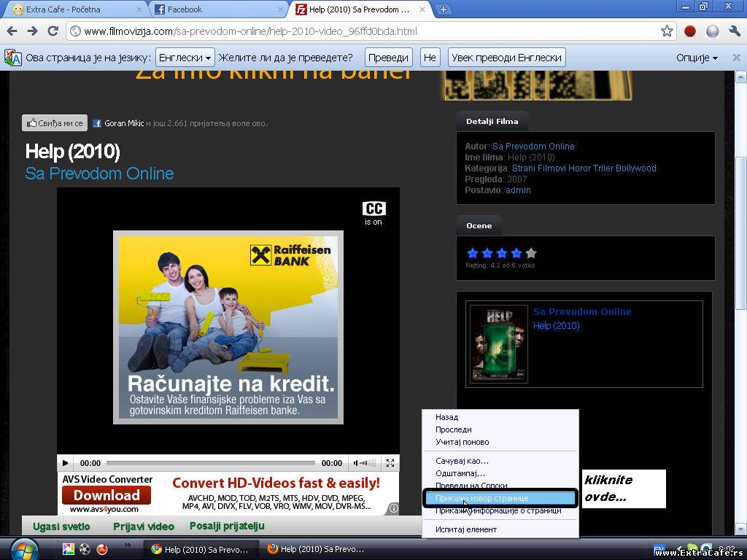Bookmark the page with the star icon

click(667, 31)
